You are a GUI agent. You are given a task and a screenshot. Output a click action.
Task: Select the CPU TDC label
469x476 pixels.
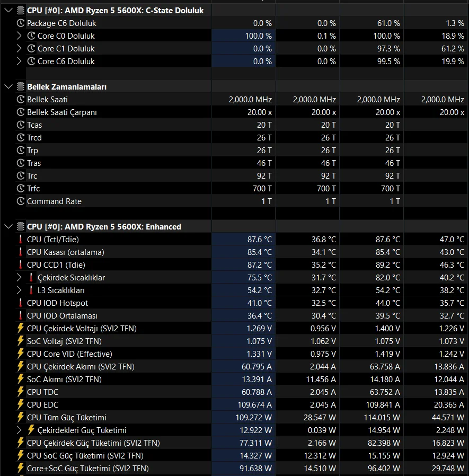pyautogui.click(x=42, y=392)
